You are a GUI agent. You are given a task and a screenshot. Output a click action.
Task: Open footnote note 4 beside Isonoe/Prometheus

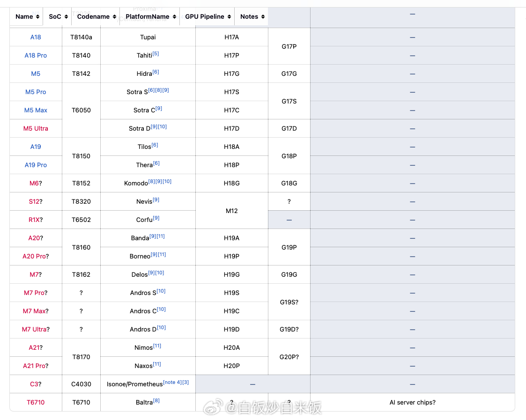(172, 382)
